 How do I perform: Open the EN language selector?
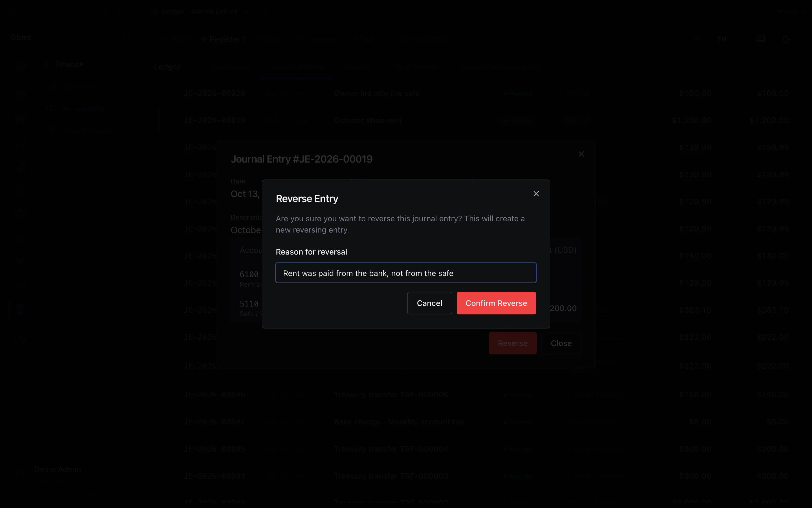pos(721,39)
